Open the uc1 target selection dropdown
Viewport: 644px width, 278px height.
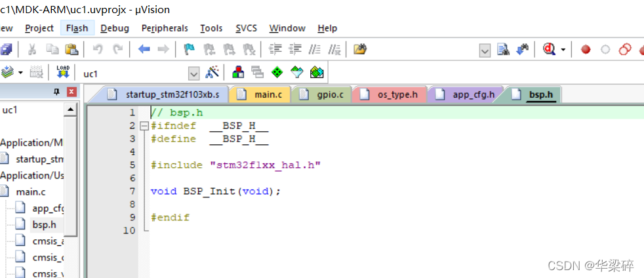(193, 74)
